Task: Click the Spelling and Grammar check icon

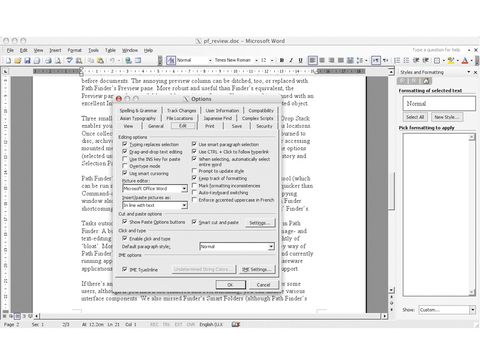Action: 69,61
